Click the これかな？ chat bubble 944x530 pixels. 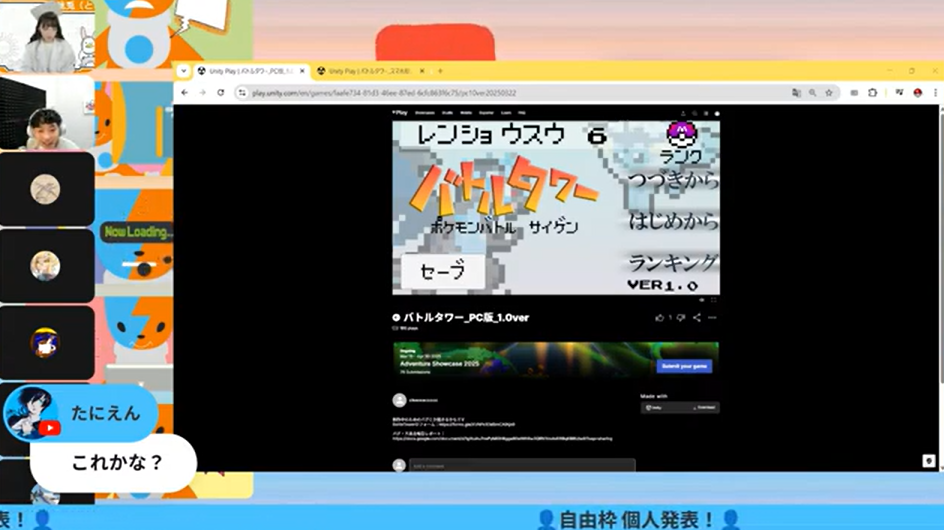(x=114, y=463)
